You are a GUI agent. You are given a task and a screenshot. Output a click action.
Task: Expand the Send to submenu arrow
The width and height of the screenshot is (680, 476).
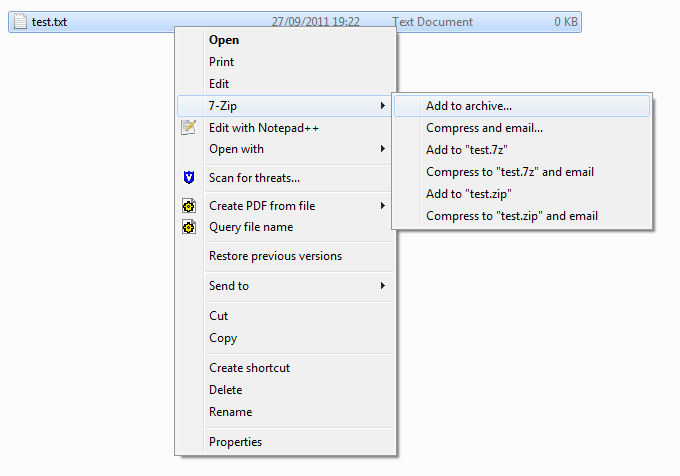(x=382, y=285)
